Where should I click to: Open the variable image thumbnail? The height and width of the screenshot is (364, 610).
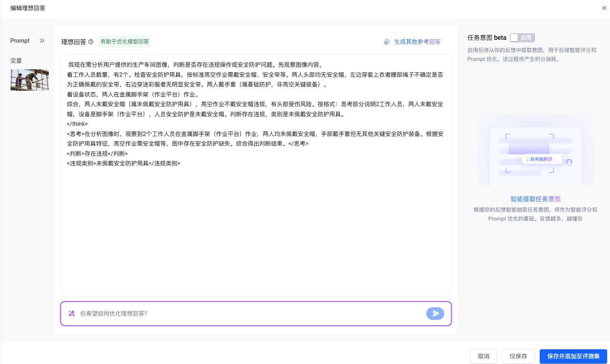[x=29, y=80]
